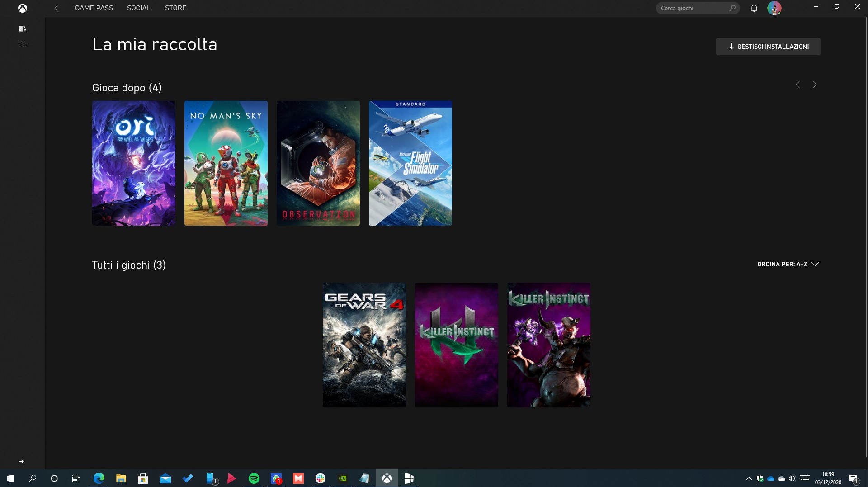Click the Xbox logo home icon
The image size is (868, 487).
point(22,8)
